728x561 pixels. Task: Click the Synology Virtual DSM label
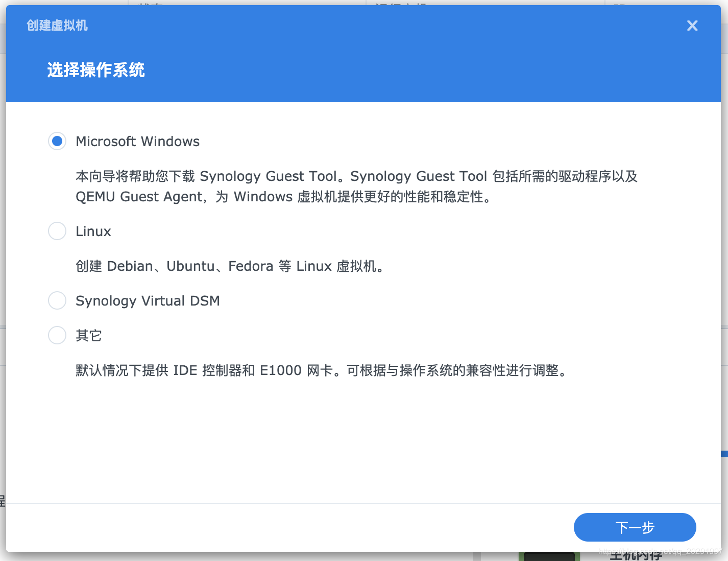pyautogui.click(x=148, y=301)
